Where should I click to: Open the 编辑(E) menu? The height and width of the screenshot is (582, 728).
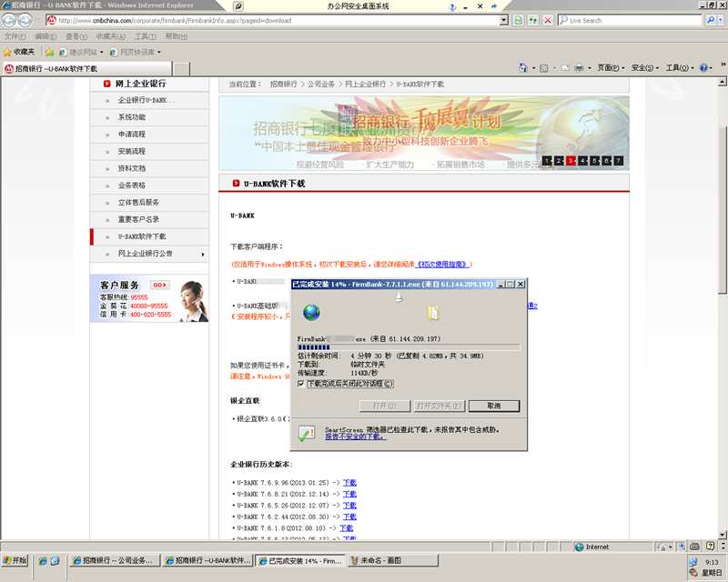click(x=45, y=36)
